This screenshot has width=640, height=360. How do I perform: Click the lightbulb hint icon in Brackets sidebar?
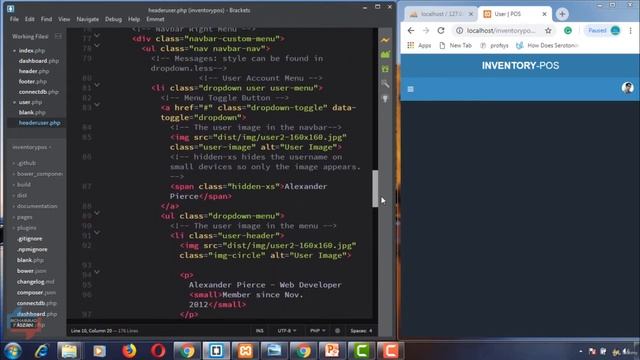[x=385, y=99]
